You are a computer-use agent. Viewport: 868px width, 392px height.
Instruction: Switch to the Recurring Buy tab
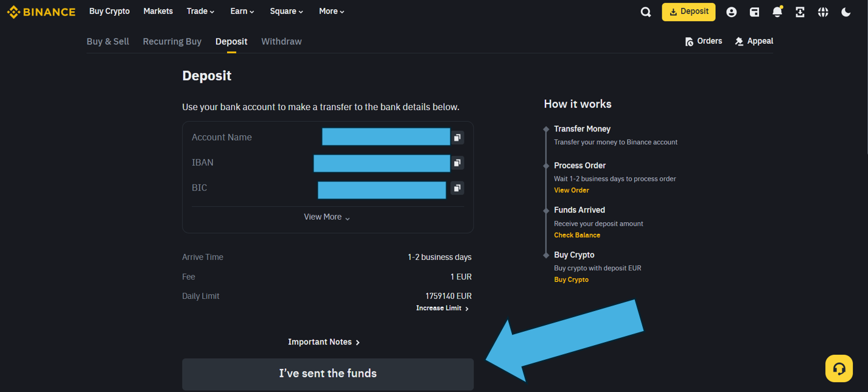pyautogui.click(x=172, y=41)
